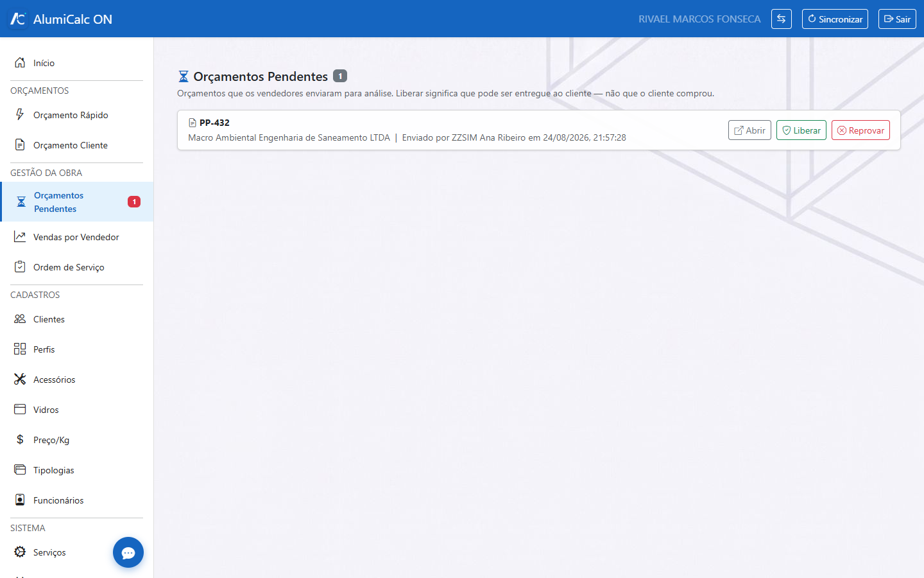Click the Vendas por Vendedor chart icon

click(20, 236)
